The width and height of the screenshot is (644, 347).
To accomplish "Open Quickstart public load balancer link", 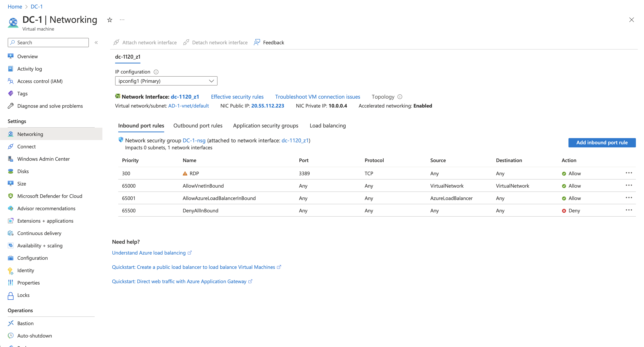I will [x=196, y=267].
